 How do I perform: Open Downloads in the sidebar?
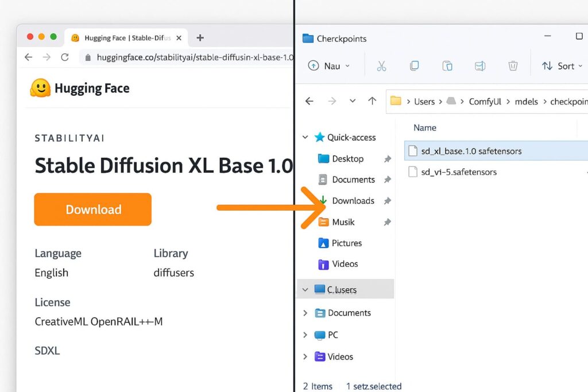tap(346, 201)
